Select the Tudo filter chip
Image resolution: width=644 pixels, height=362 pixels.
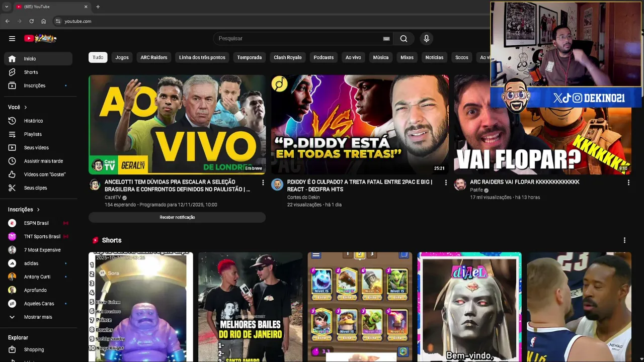pyautogui.click(x=98, y=57)
